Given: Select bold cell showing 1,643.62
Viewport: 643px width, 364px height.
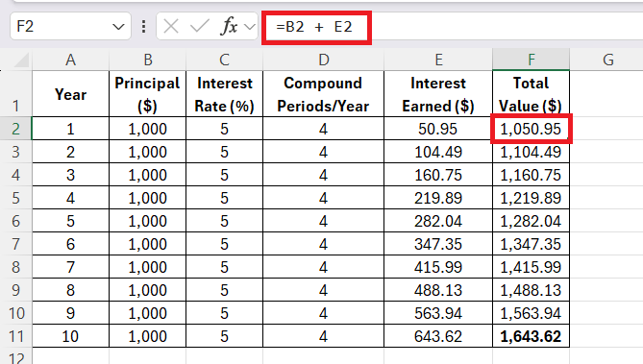Looking at the screenshot, I should (x=532, y=336).
